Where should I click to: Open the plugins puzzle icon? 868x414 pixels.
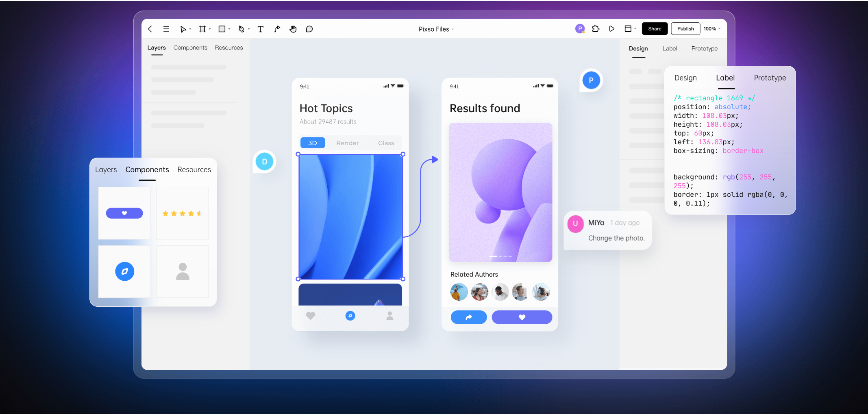click(596, 28)
